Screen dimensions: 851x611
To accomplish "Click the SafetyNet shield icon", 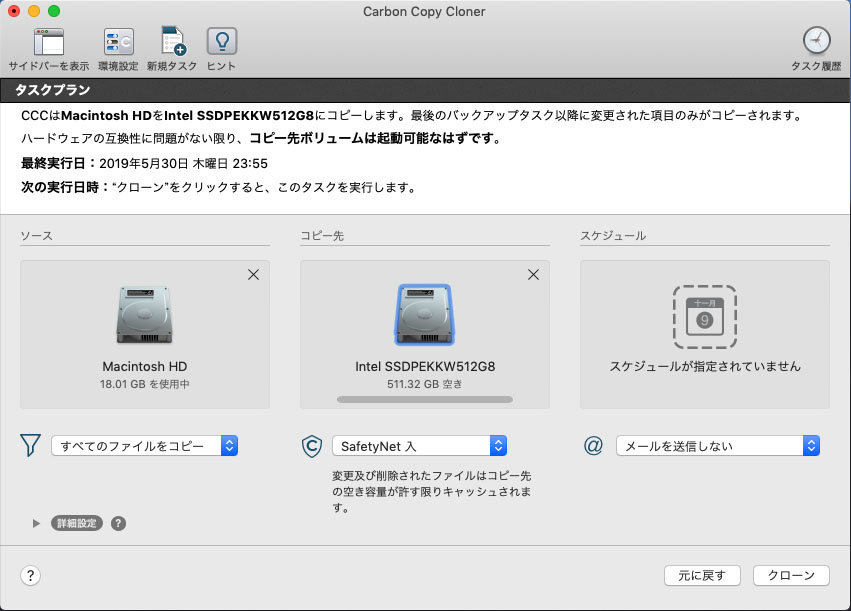I will 312,446.
